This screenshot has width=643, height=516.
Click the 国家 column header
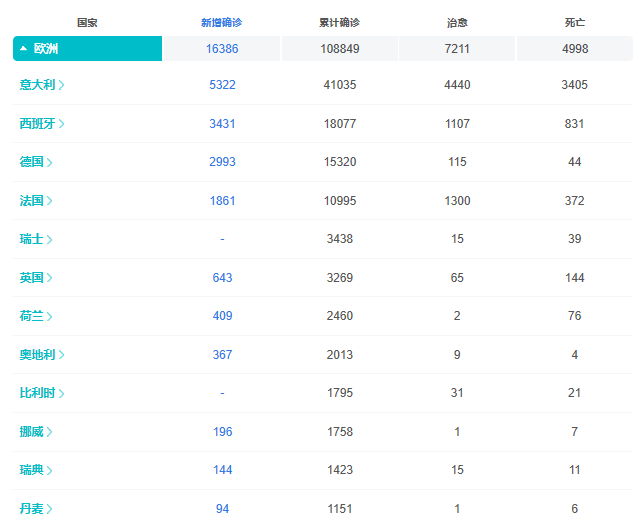(x=87, y=23)
